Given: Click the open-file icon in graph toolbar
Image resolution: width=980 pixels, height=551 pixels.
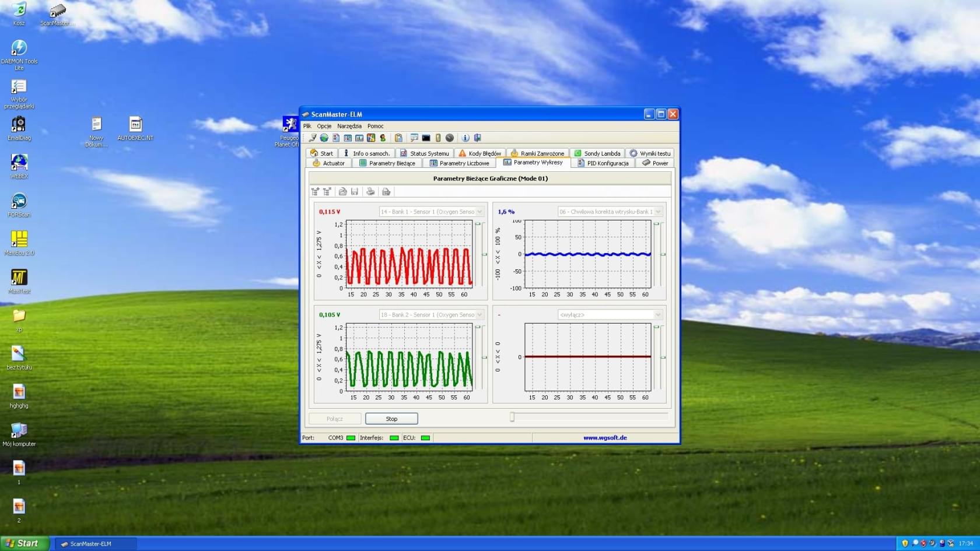Looking at the screenshot, I should tap(343, 192).
